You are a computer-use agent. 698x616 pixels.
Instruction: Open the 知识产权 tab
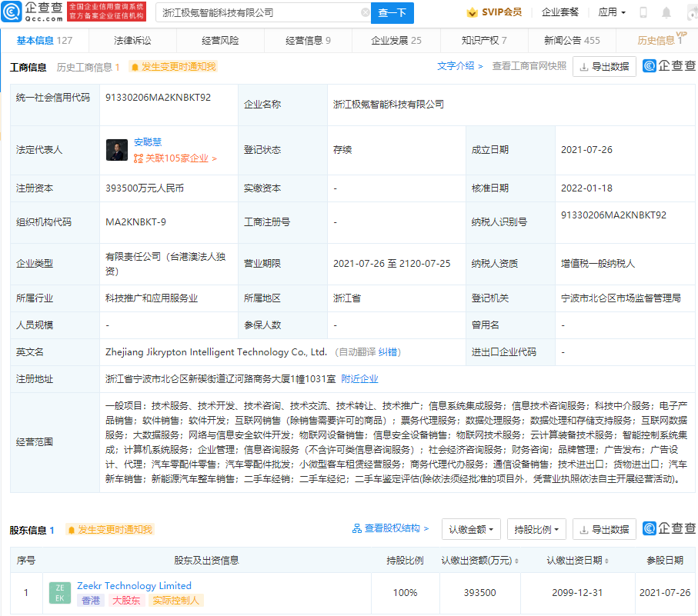483,41
